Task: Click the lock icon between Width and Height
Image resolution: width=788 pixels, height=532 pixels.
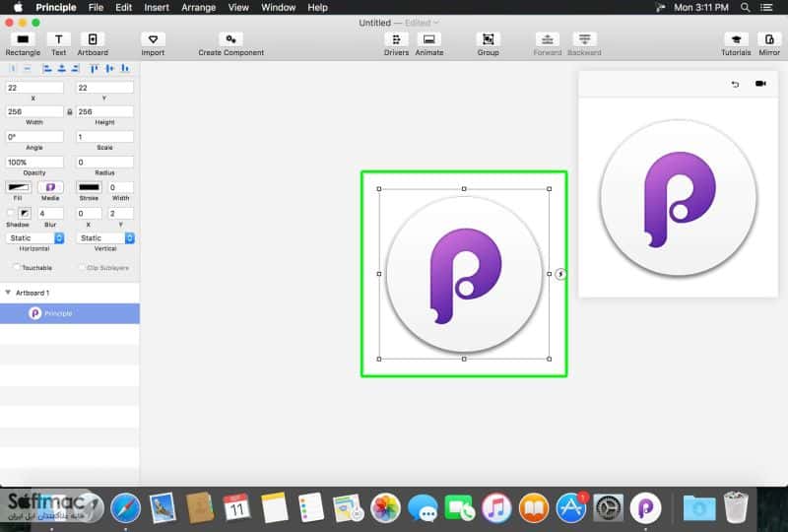Action: [70, 111]
